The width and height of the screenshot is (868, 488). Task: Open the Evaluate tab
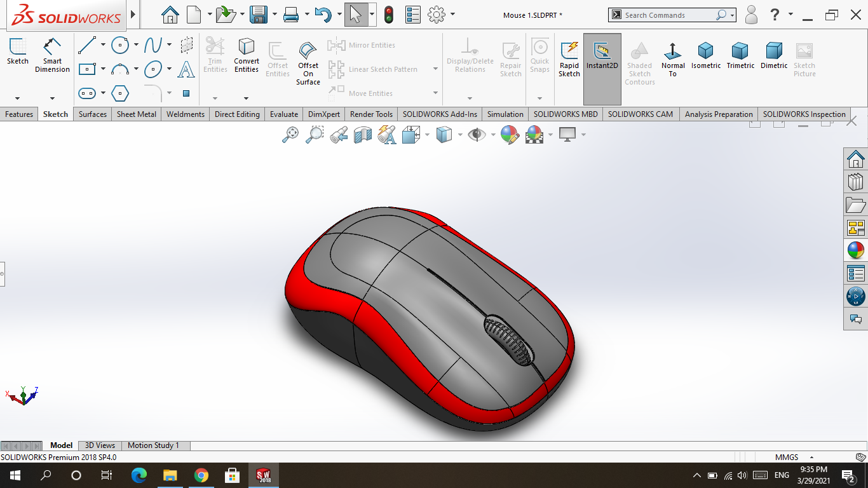pos(284,114)
